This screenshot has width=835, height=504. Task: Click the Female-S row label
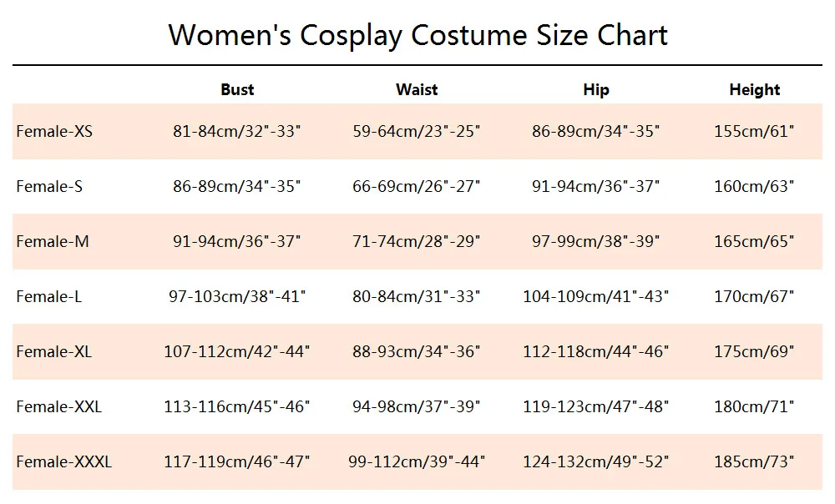pyautogui.click(x=49, y=186)
